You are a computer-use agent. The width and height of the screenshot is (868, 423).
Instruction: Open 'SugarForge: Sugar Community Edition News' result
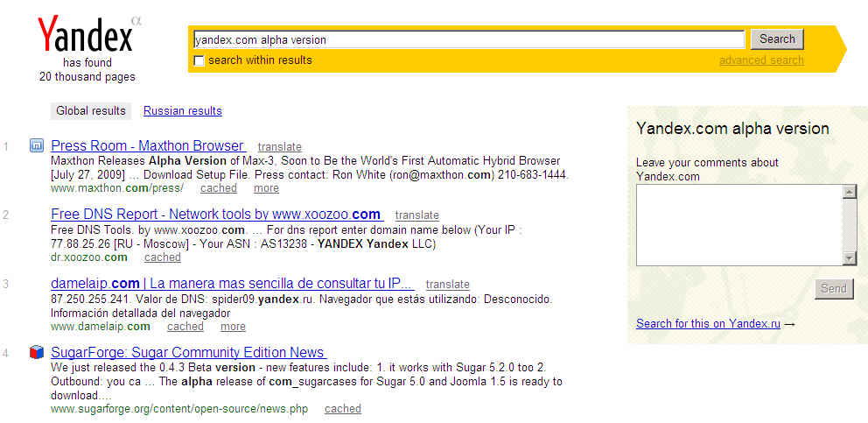point(188,352)
